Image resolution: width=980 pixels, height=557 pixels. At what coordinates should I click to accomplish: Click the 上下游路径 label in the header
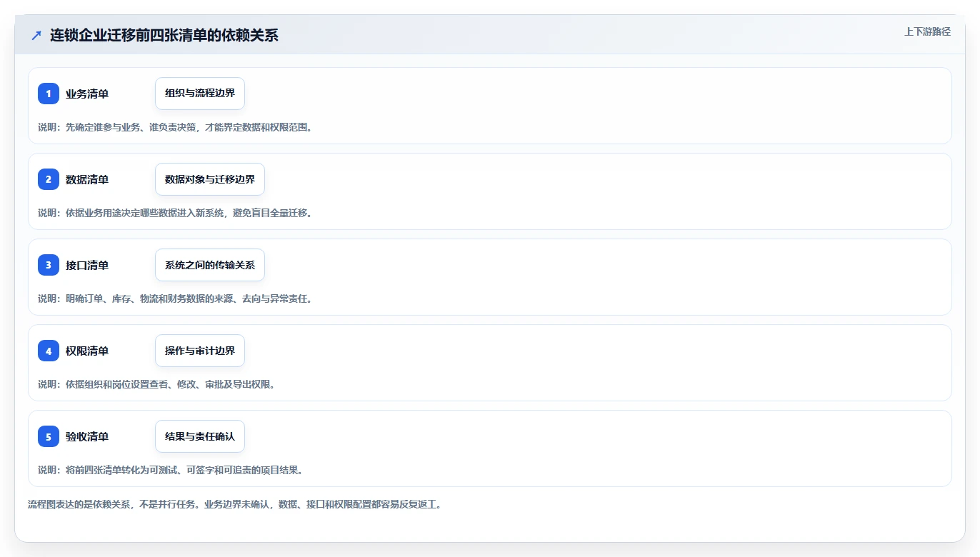pos(927,31)
